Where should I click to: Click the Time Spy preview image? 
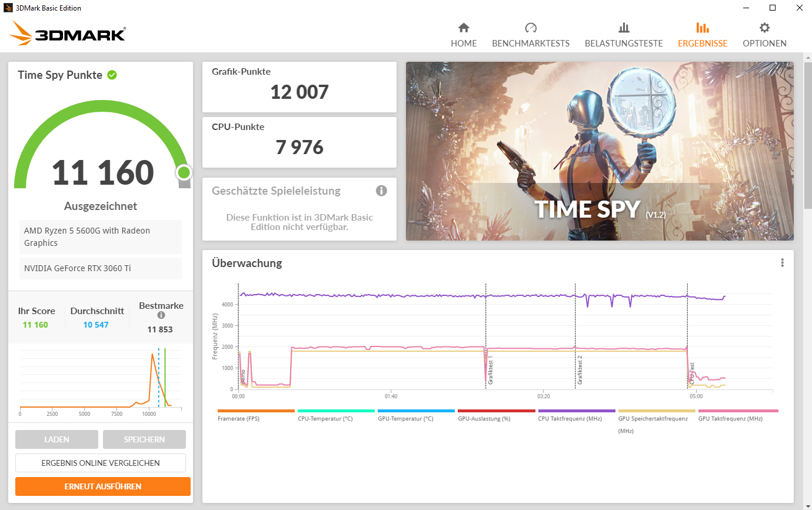[x=600, y=151]
